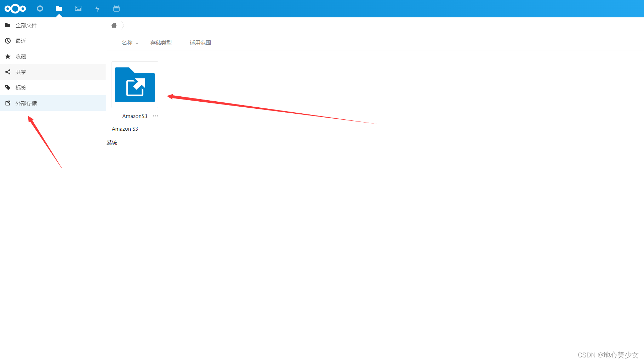Image resolution: width=644 pixels, height=362 pixels.
Task: Go to home via breadcrumb icon
Action: (114, 25)
